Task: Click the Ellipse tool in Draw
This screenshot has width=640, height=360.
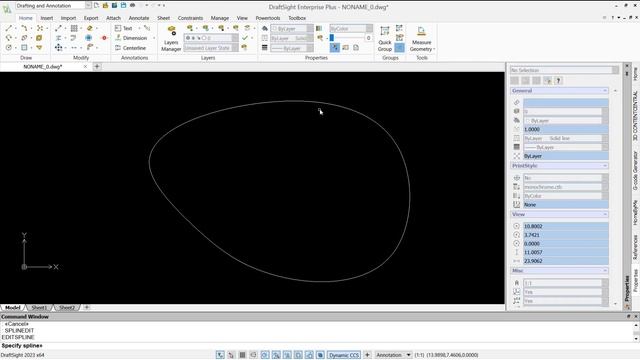Action: (x=24, y=38)
